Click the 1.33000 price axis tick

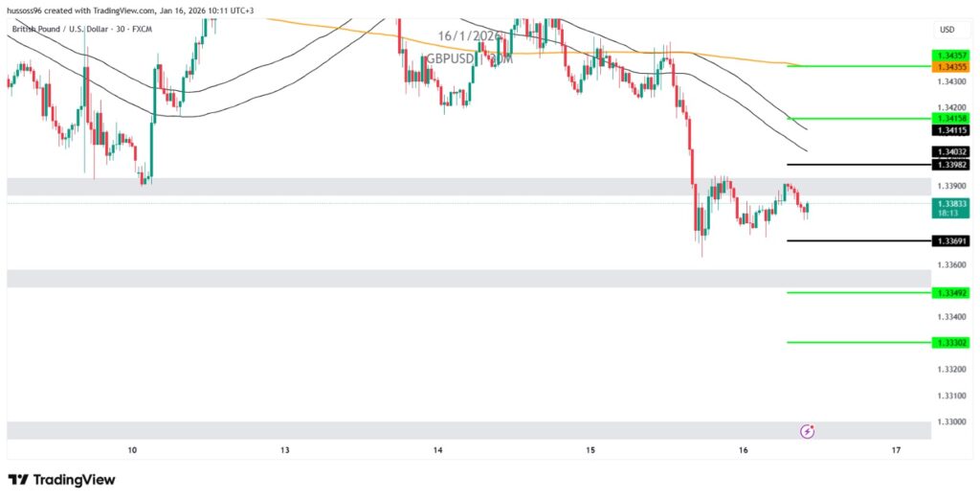point(951,421)
